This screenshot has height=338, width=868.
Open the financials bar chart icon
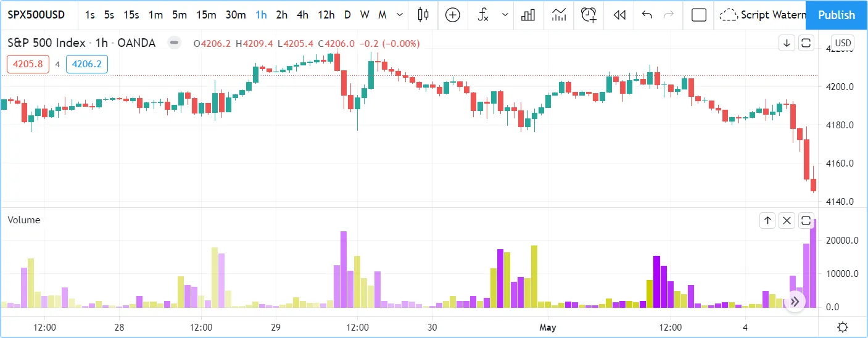click(x=528, y=15)
